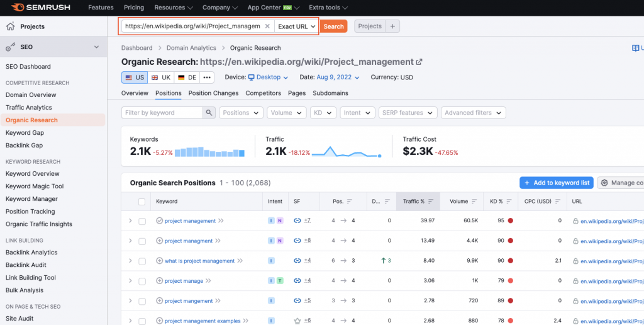The height and width of the screenshot is (325, 644).
Task: Open the KD filter dropdown
Action: (x=323, y=113)
